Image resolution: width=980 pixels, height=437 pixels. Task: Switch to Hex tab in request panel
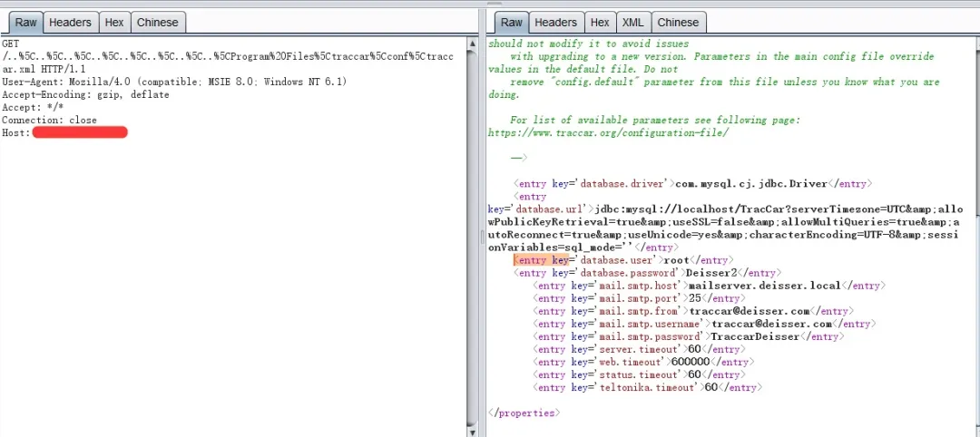(113, 23)
